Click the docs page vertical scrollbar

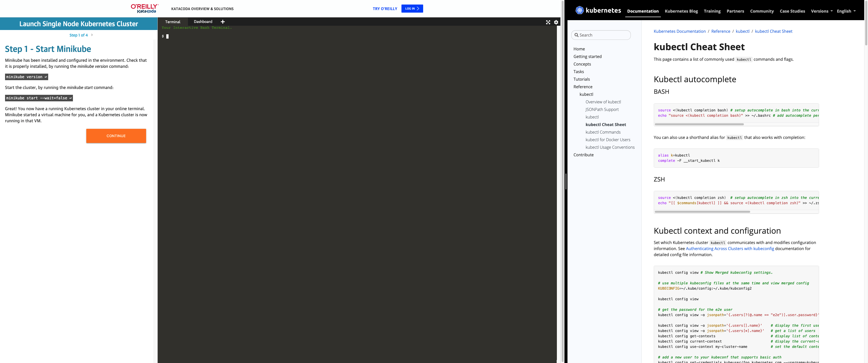[x=866, y=24]
